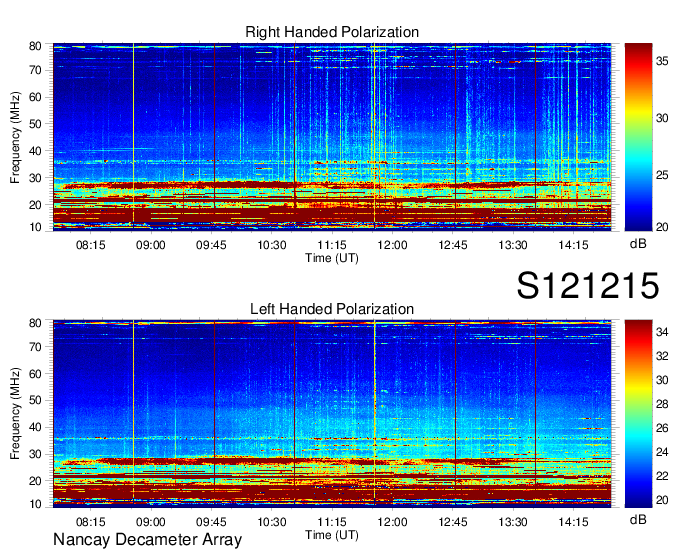Click Frequency (MHz) label of Left Handed plot
The image size is (680, 552).
click(15, 414)
